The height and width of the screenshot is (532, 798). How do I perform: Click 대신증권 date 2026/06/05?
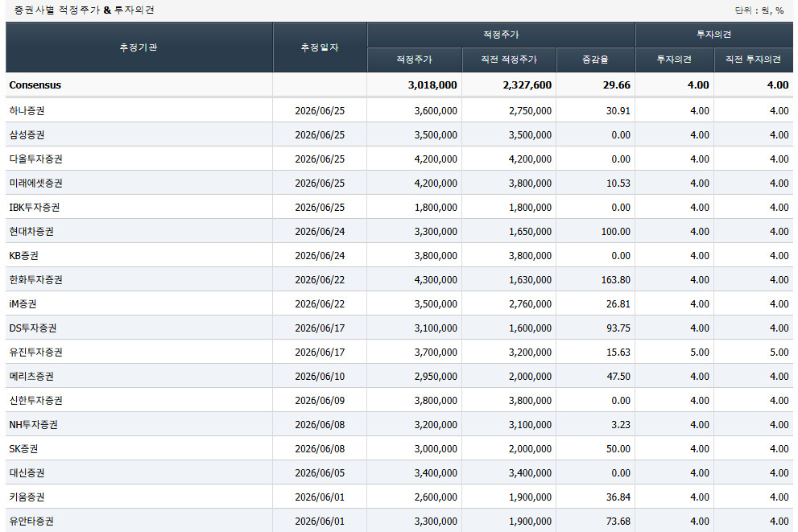click(x=320, y=473)
